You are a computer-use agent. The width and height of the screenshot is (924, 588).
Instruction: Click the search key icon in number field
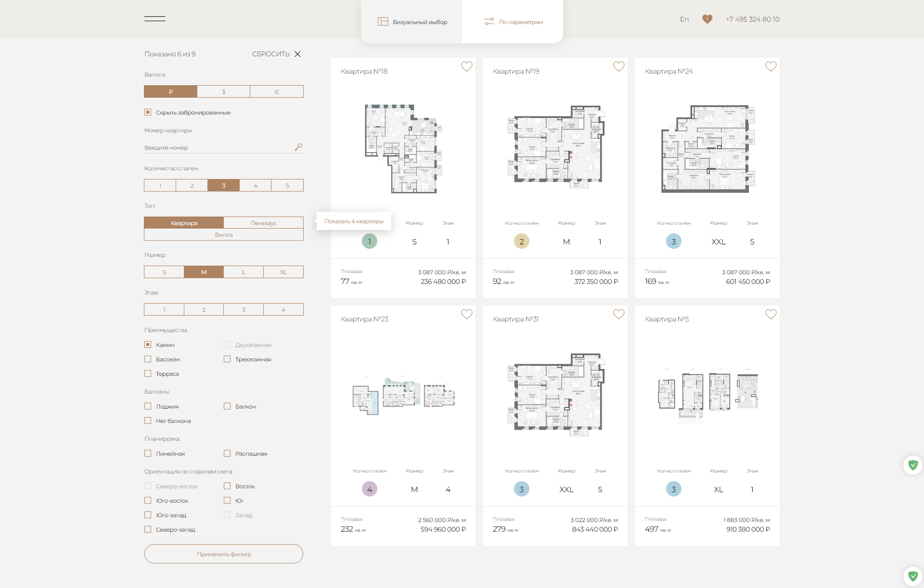click(298, 147)
